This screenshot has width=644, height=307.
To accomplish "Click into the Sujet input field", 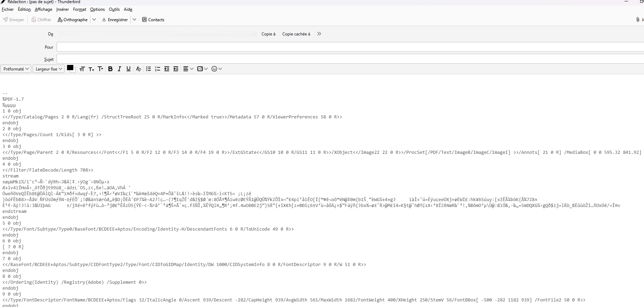I will [x=347, y=59].
